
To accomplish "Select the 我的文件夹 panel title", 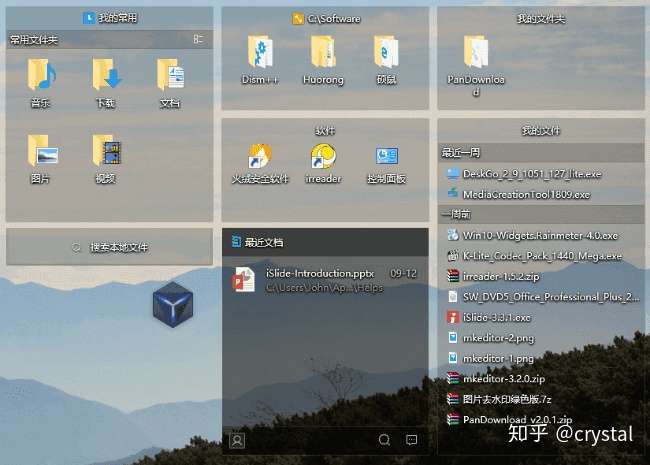I will click(x=541, y=19).
